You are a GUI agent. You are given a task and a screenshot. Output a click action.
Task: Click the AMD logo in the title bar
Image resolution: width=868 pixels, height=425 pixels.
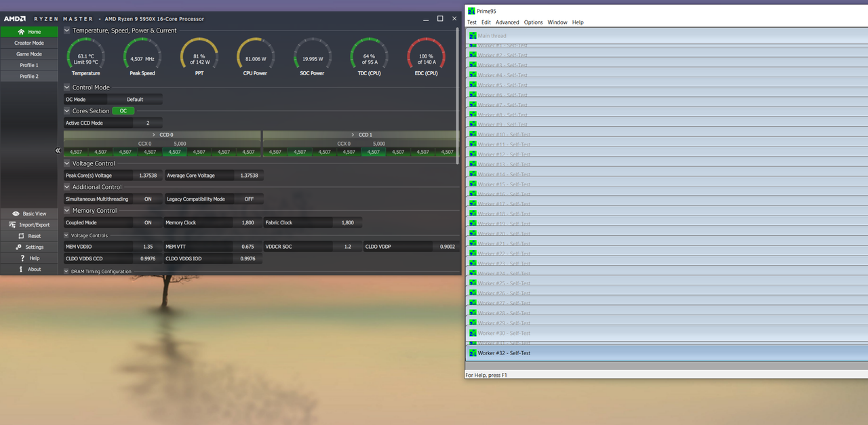[x=15, y=19]
